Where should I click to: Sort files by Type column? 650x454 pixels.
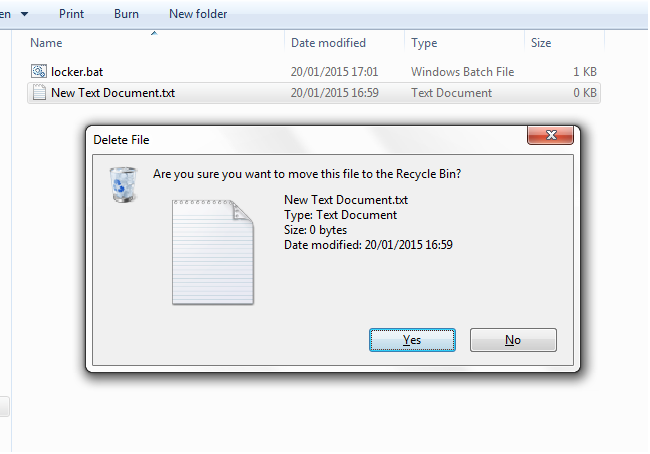(424, 43)
